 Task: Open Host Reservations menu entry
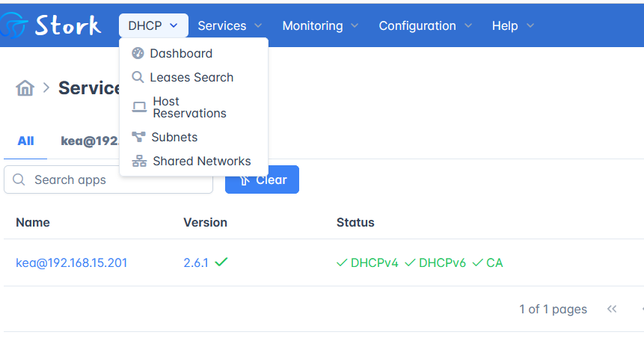click(194, 107)
